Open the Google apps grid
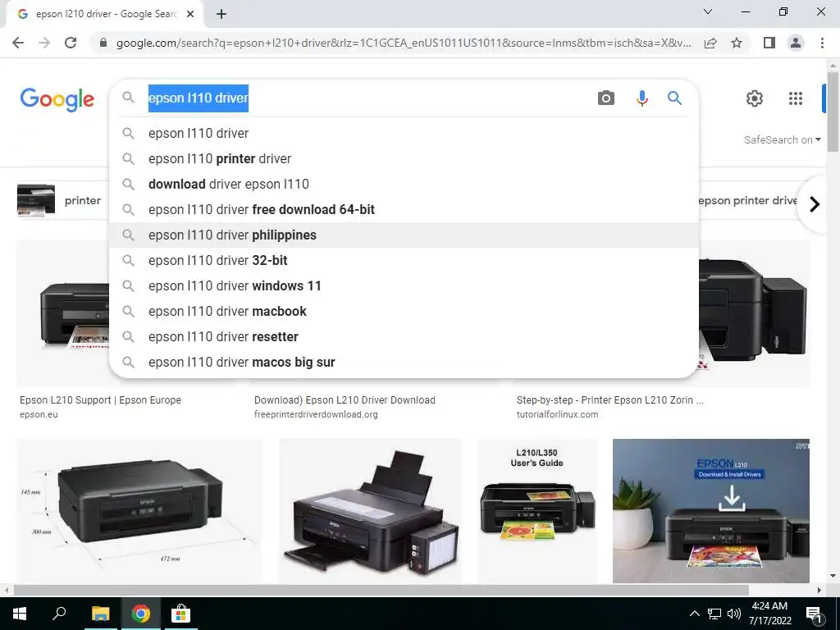Screen dimensions: 840x630 [796, 98]
